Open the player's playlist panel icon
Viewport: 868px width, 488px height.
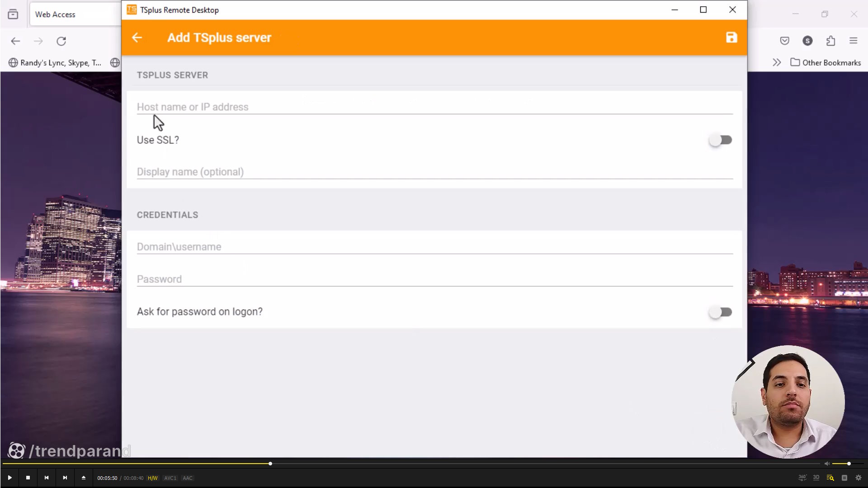click(x=844, y=478)
